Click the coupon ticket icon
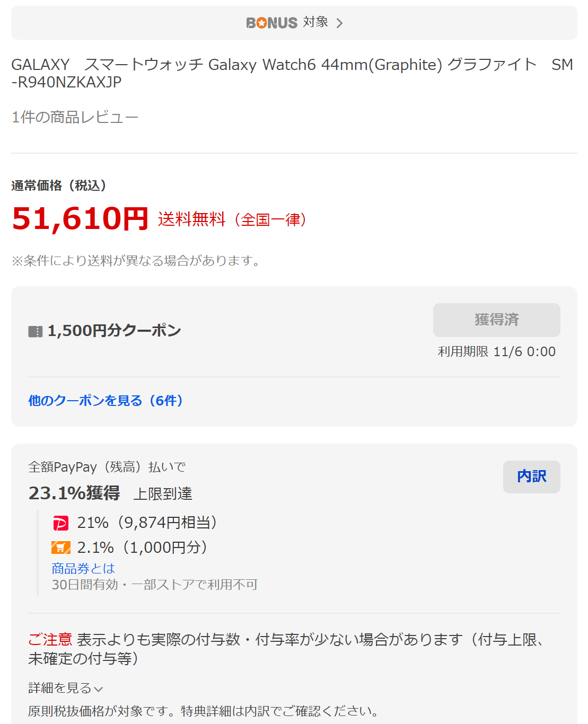 tap(35, 332)
